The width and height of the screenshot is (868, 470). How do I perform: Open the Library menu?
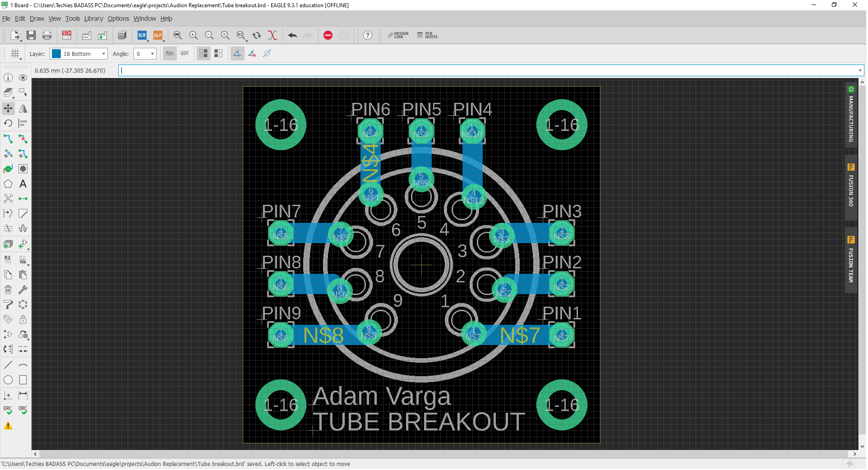93,18
